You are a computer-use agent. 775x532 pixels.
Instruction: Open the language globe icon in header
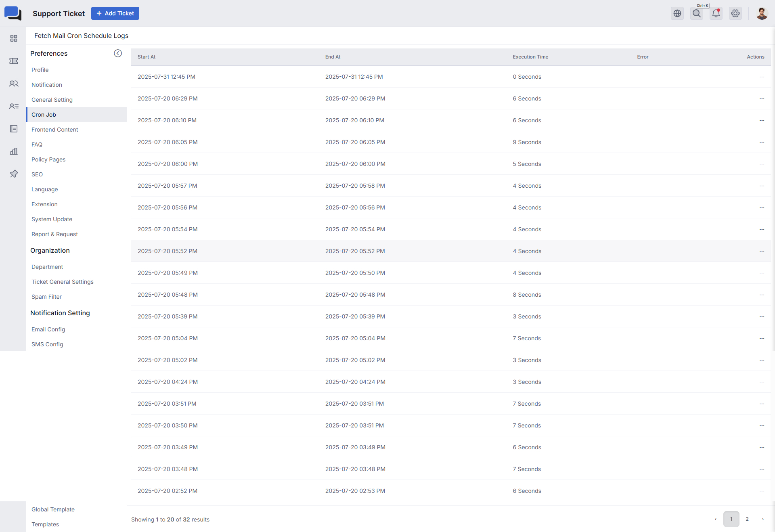[x=677, y=13]
